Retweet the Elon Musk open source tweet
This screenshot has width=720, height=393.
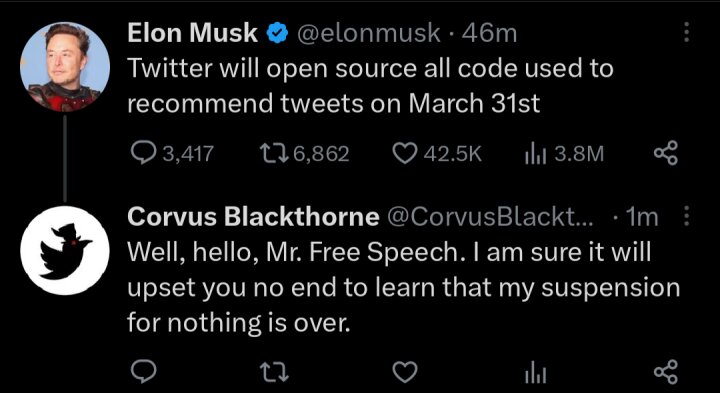click(x=305, y=154)
